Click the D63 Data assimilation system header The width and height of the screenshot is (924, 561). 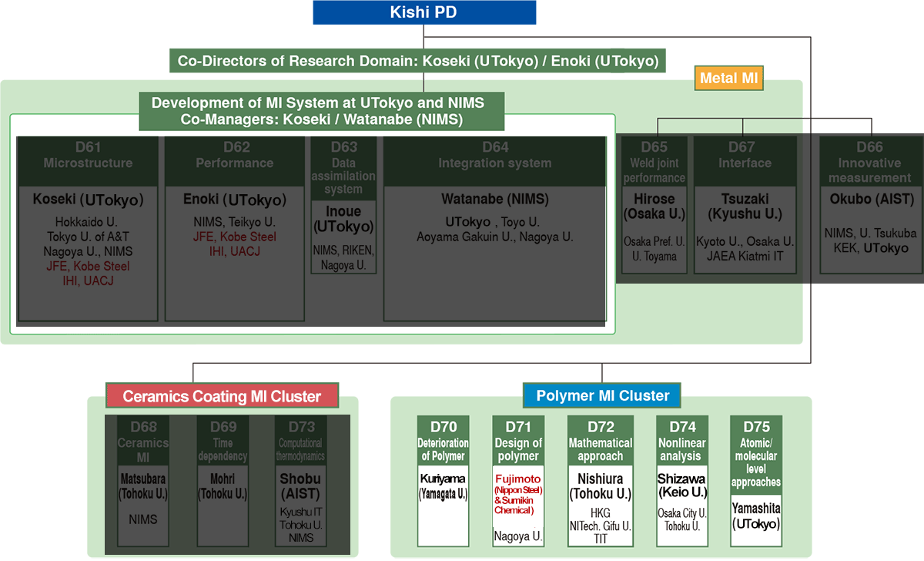[343, 167]
